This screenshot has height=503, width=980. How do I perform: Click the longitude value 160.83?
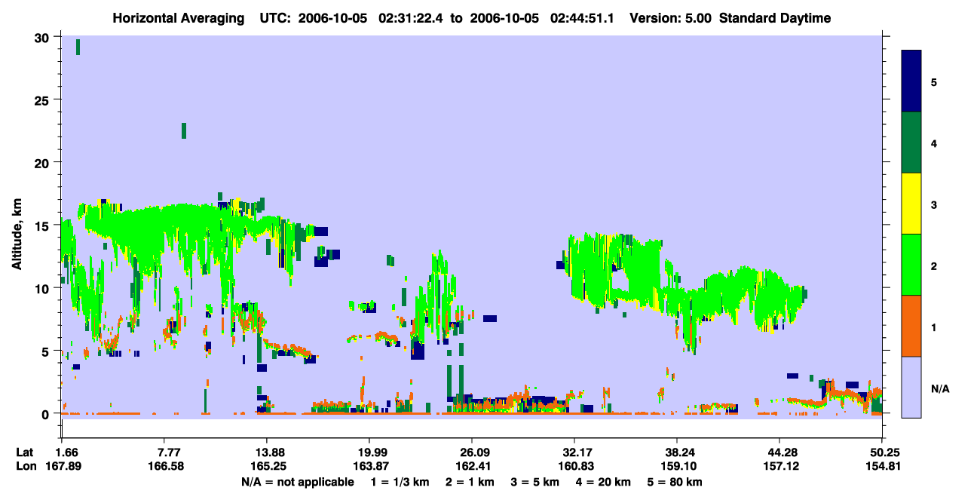pyautogui.click(x=574, y=467)
